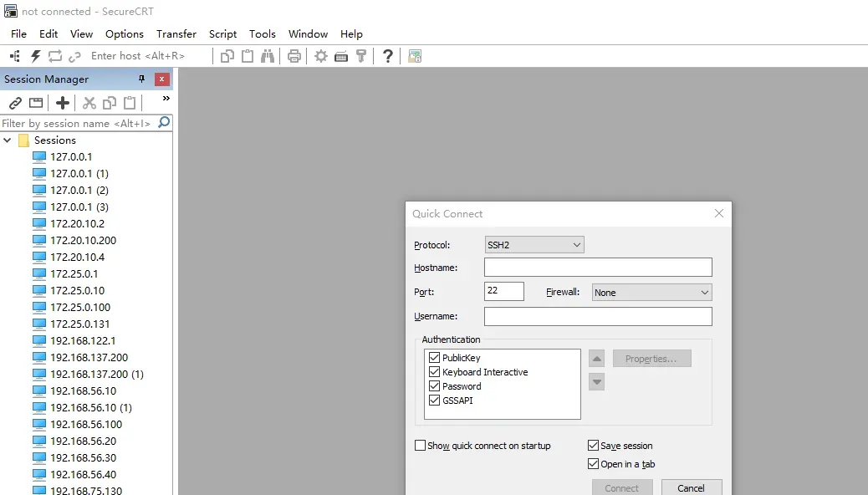The height and width of the screenshot is (495, 868).
Task: Collapse the Sessions tree node
Action: [x=8, y=140]
